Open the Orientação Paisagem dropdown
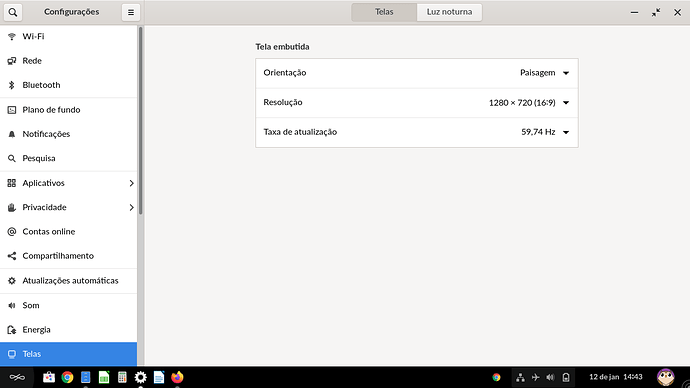Screen dimensions: 690x388 click(x=545, y=73)
